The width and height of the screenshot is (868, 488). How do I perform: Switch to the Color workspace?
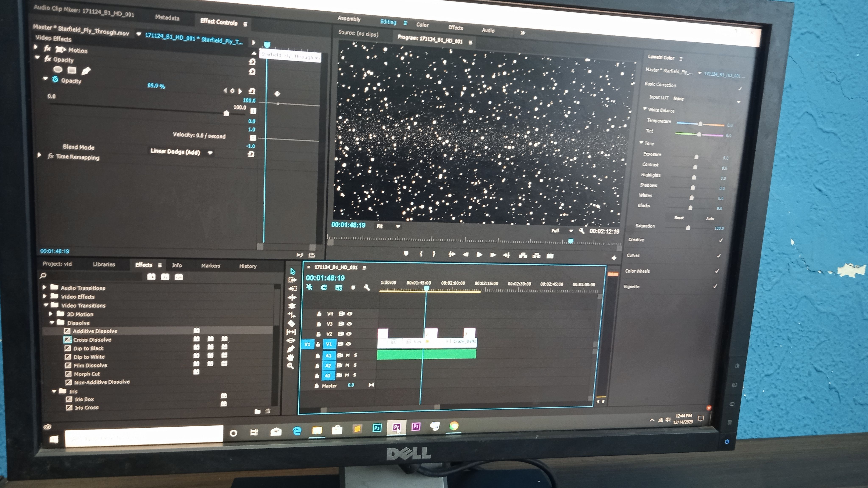pos(422,25)
